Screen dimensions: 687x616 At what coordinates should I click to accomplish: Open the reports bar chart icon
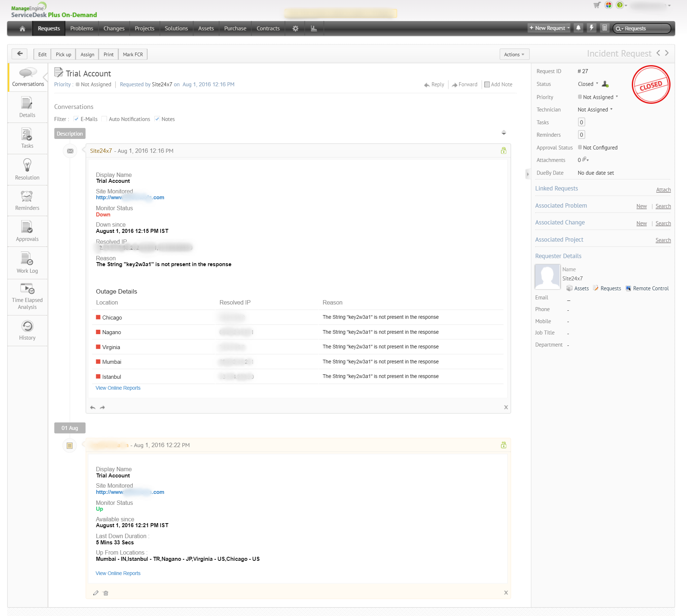[314, 29]
